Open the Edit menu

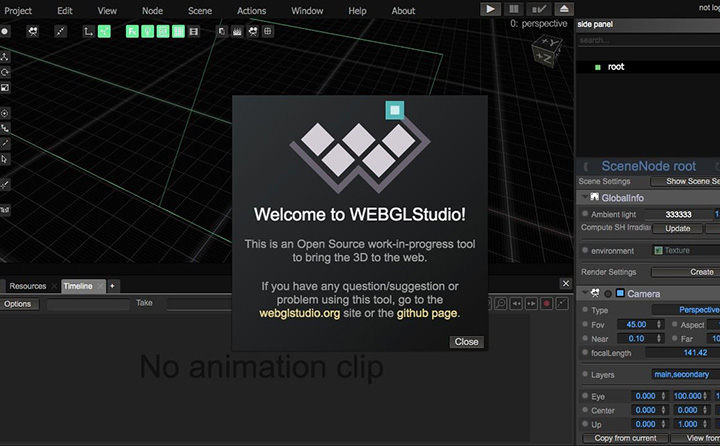(x=65, y=11)
